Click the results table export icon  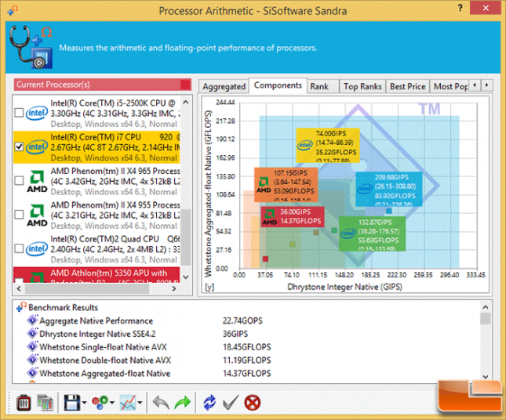click(45, 403)
